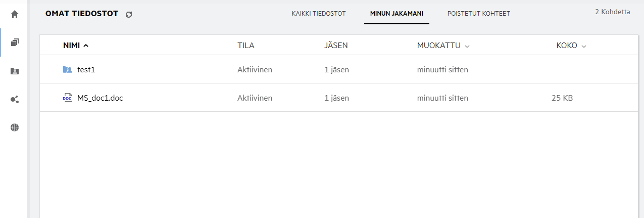
Task: Select the Minun Jakamani tab
Action: (x=397, y=14)
